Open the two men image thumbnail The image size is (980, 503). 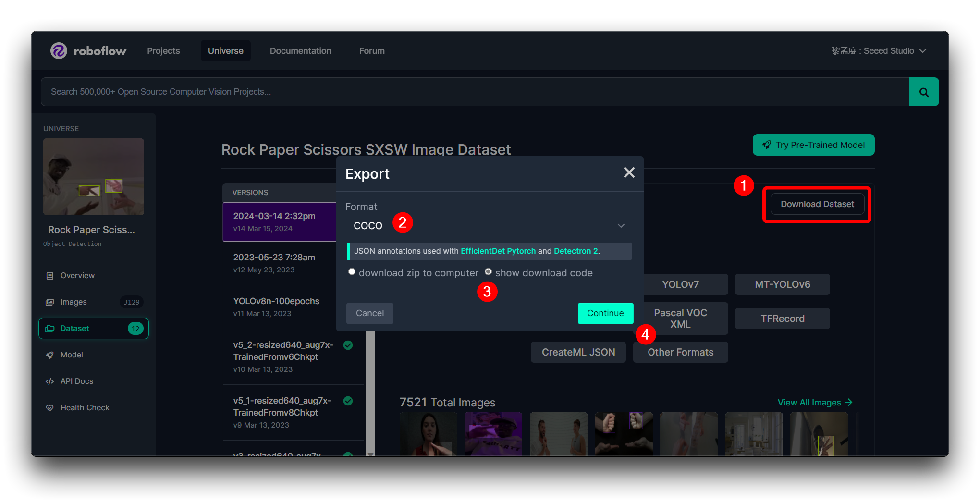pos(559,434)
